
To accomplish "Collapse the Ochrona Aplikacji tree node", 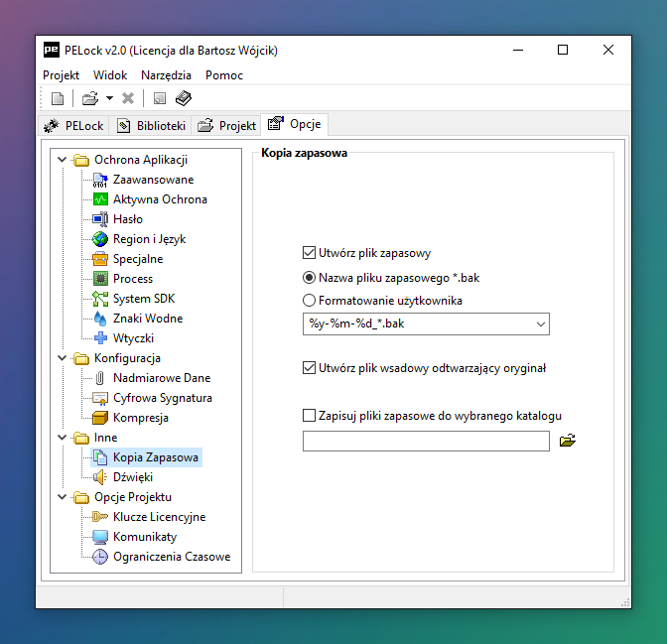I will 64,160.
